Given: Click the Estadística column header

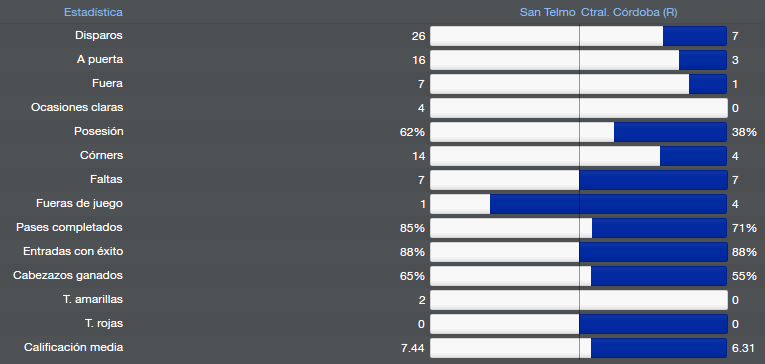Looking at the screenshot, I should pyautogui.click(x=93, y=12).
